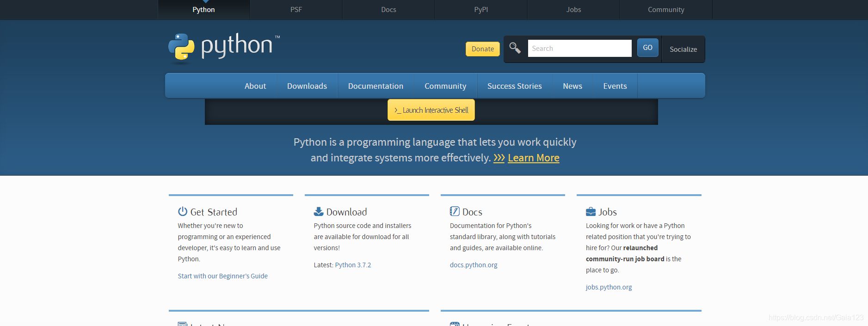Switch to the PSF top tab
This screenshot has width=868, height=326.
(296, 9)
